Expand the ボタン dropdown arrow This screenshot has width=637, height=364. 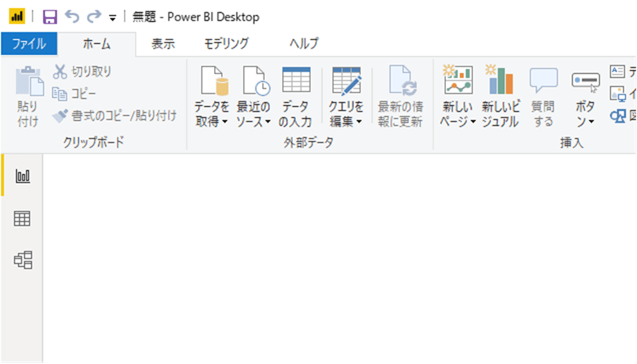click(591, 122)
